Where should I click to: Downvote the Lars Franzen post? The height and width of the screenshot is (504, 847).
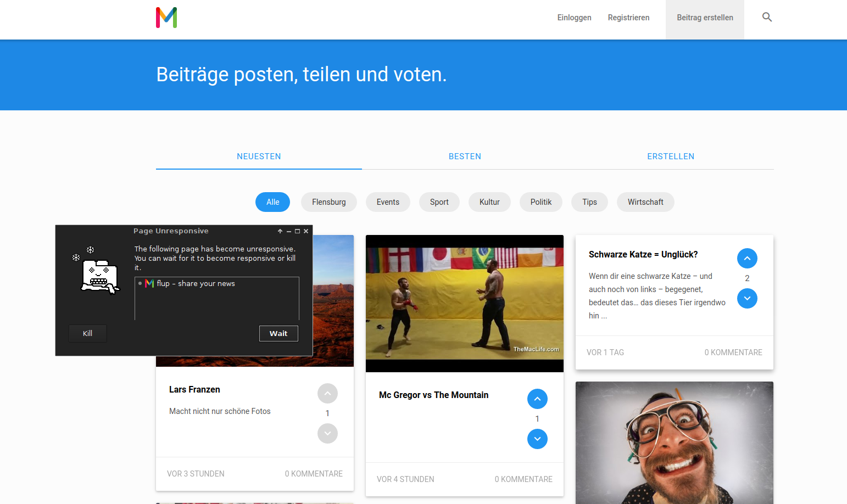327,434
